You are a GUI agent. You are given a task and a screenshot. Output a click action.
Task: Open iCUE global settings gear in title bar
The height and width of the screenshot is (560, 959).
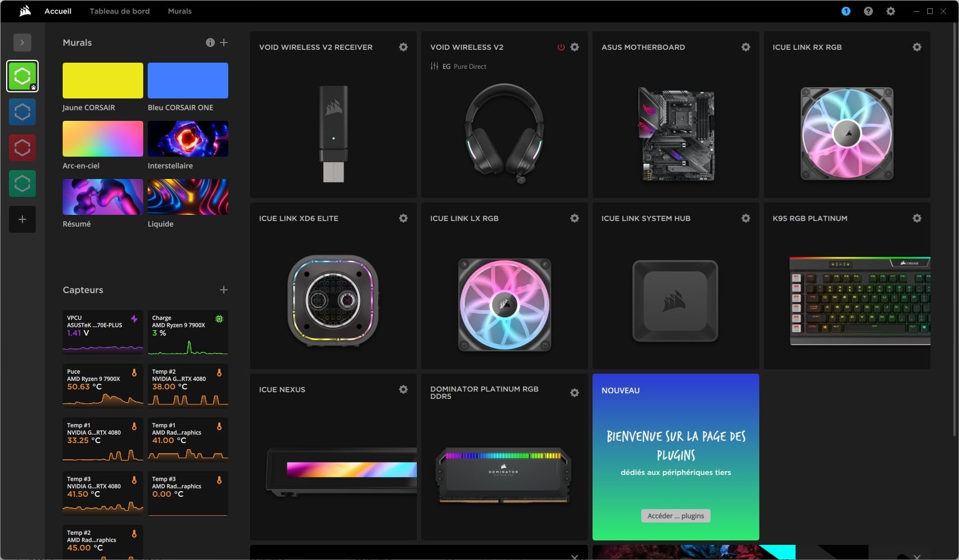point(891,11)
